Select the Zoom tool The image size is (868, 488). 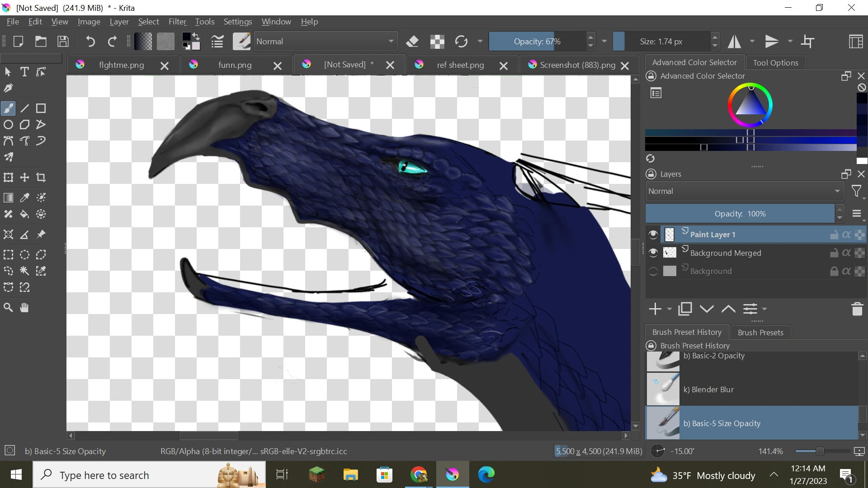point(8,308)
